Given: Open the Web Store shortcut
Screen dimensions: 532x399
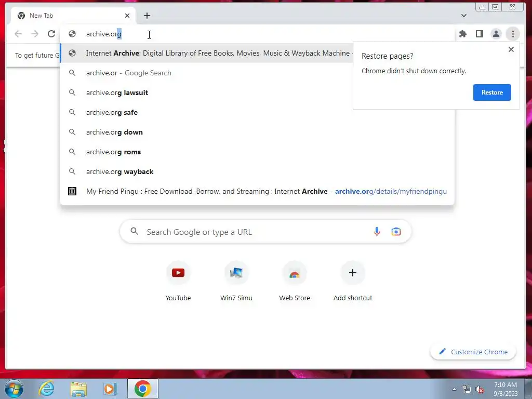Looking at the screenshot, I should [295, 281].
